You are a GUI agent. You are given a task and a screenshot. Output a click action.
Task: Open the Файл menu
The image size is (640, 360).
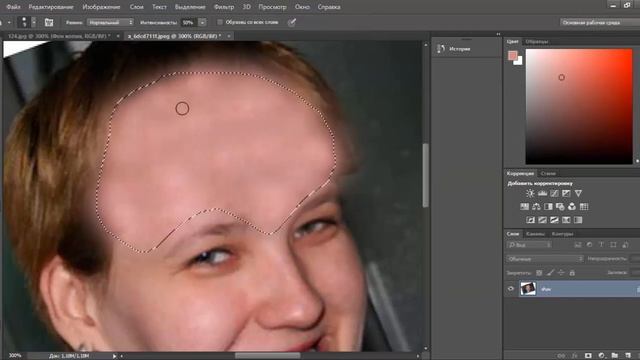(x=13, y=7)
